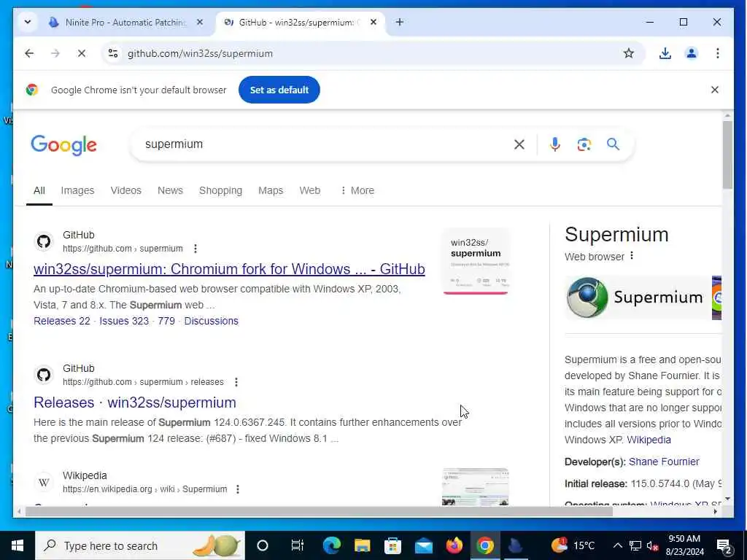The width and height of the screenshot is (747, 560).
Task: Click the horizontal page scrollbar
Action: click(318, 511)
